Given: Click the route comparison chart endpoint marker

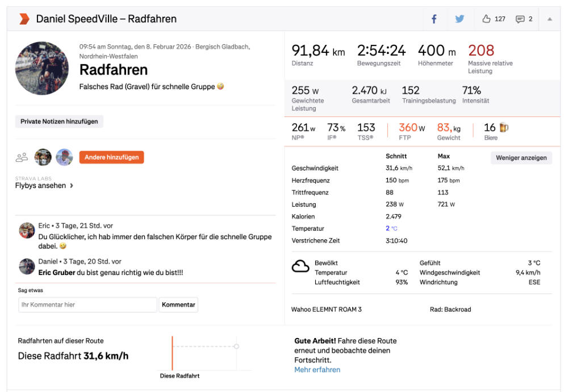Looking at the screenshot, I should (236, 346).
